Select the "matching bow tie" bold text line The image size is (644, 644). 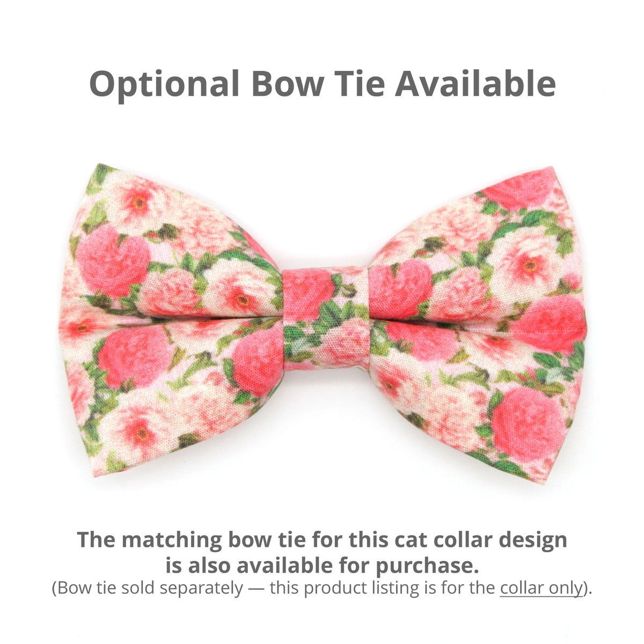(322, 540)
